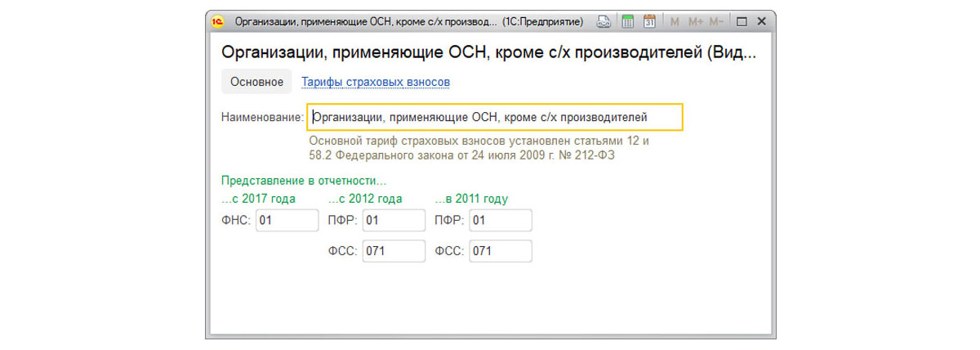Click the M memory button

[675, 22]
